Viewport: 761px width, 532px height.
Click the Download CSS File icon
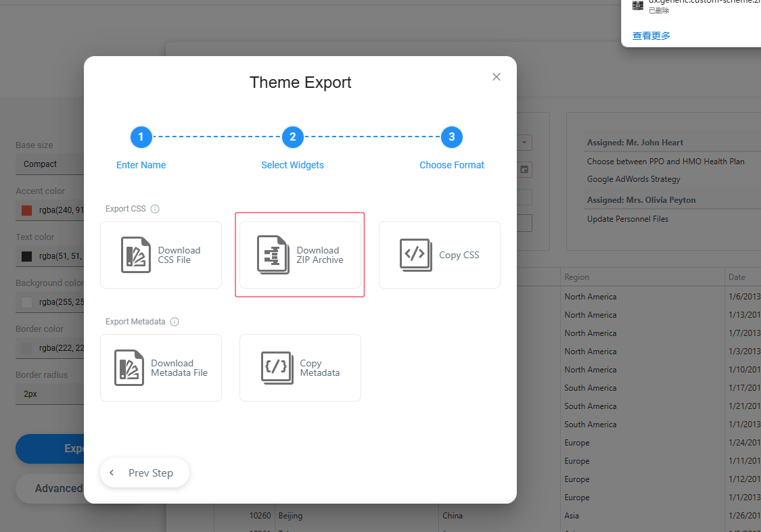[136, 255]
